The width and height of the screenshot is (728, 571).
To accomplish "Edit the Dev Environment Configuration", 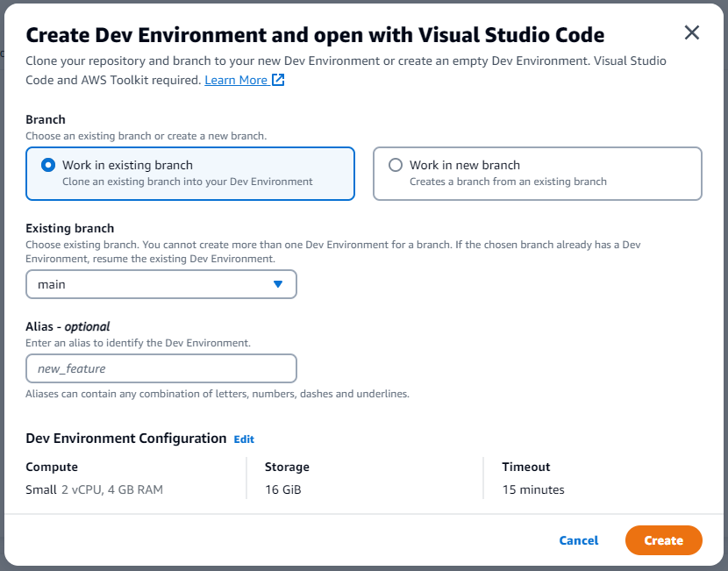I will tap(244, 439).
